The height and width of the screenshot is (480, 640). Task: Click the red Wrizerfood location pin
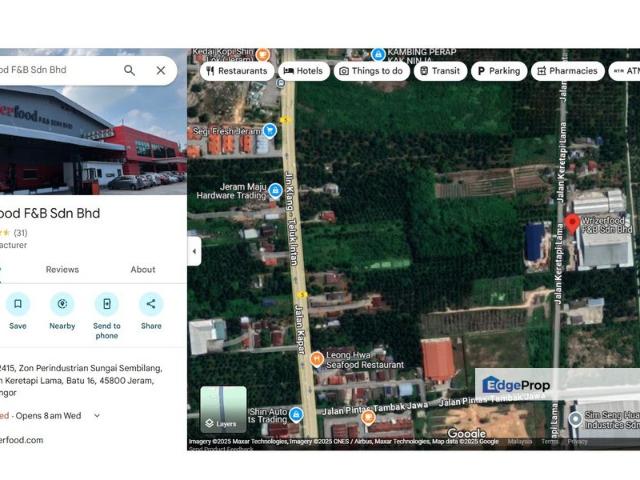tap(572, 224)
